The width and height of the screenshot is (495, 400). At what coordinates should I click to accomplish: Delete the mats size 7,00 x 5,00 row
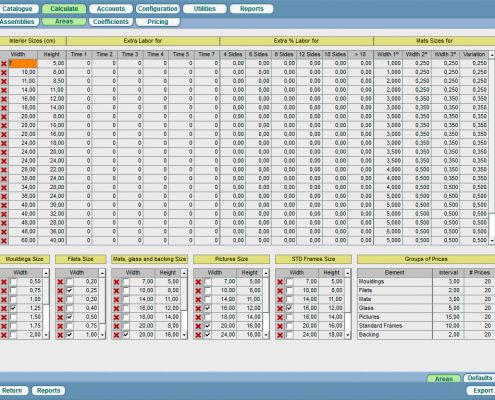116,282
